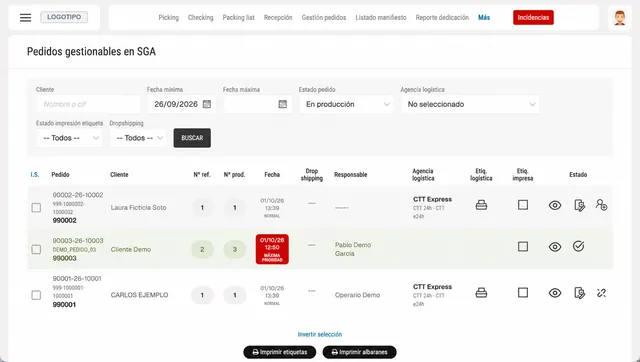Open the Agencia logística dropdown
Screen dimensions: 640x362
[470, 104]
